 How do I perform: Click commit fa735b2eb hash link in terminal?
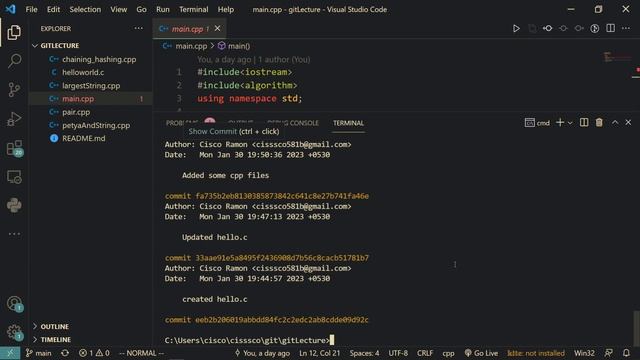tap(282, 196)
